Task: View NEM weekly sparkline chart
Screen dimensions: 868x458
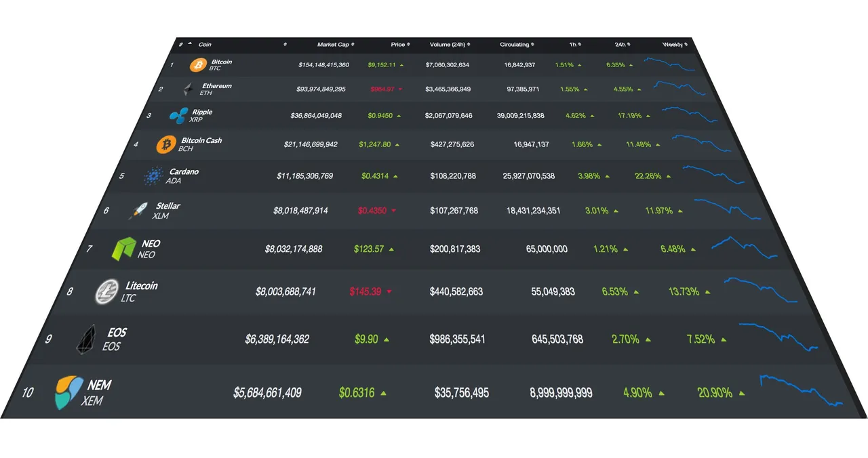Action: click(x=802, y=390)
